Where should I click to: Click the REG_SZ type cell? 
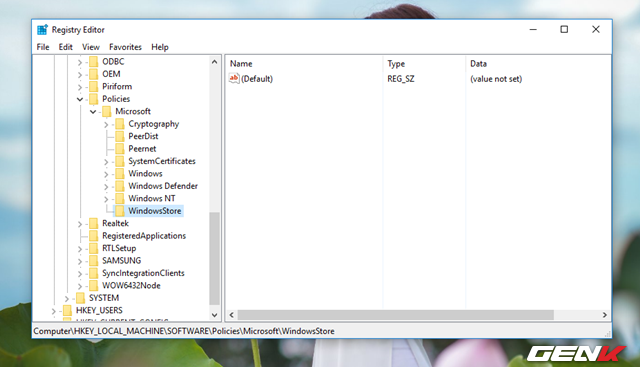(x=401, y=79)
